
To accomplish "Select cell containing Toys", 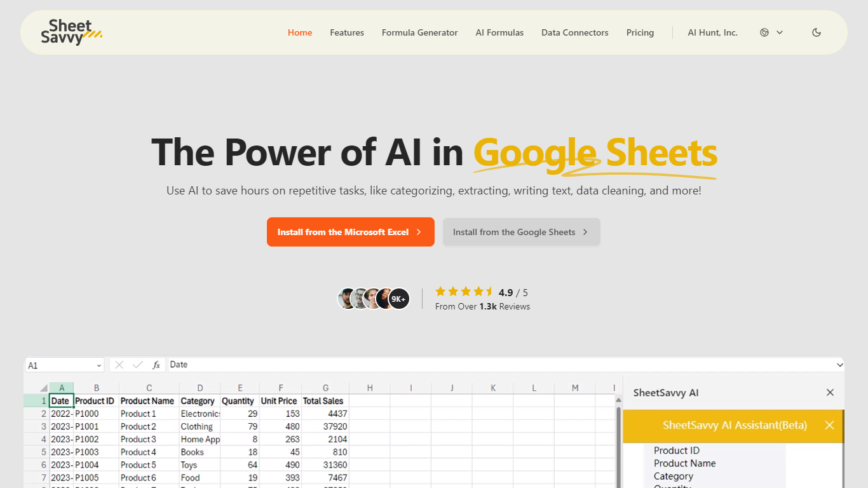I will [x=200, y=464].
